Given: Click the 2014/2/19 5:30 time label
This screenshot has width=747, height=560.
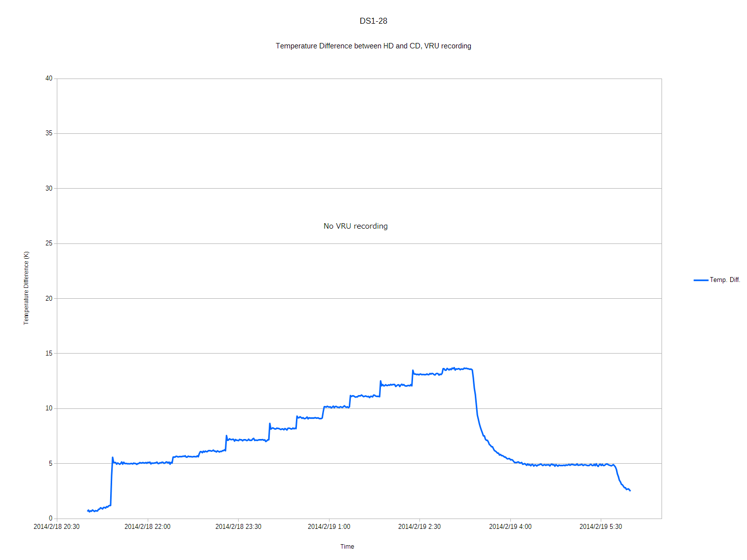Looking at the screenshot, I should coord(601,527).
